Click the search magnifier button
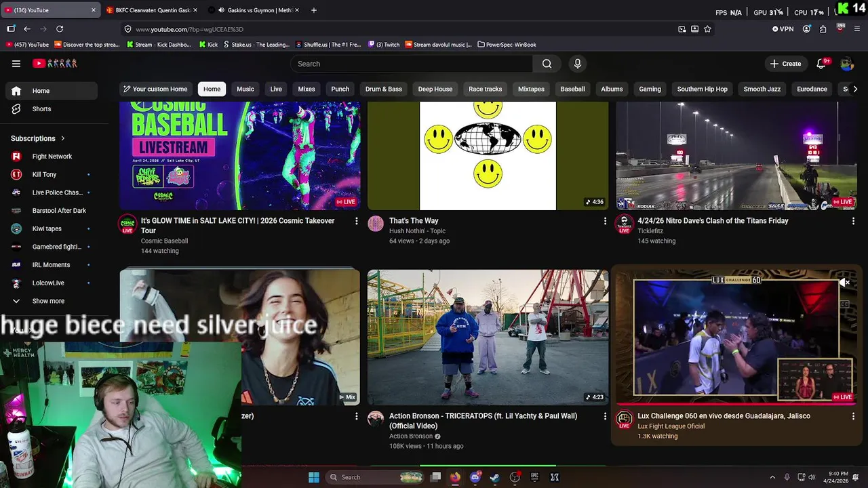This screenshot has width=868, height=488. tap(547, 64)
